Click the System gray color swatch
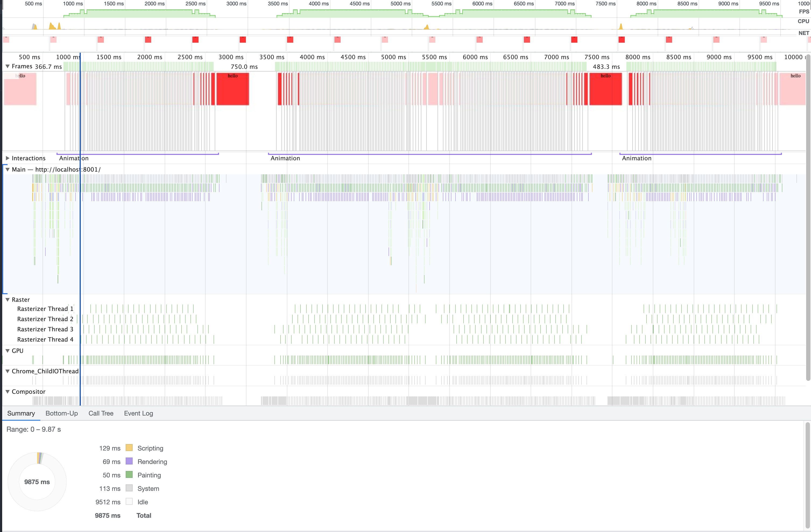811x532 pixels. [x=129, y=488]
